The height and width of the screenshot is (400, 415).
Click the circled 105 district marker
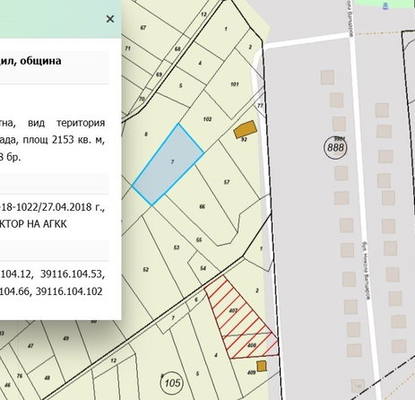(x=172, y=383)
